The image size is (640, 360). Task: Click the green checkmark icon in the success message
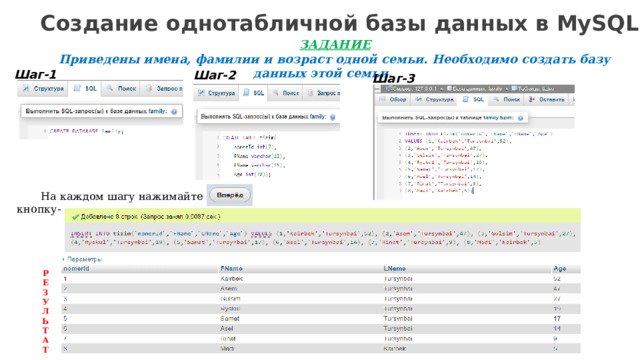coord(75,217)
